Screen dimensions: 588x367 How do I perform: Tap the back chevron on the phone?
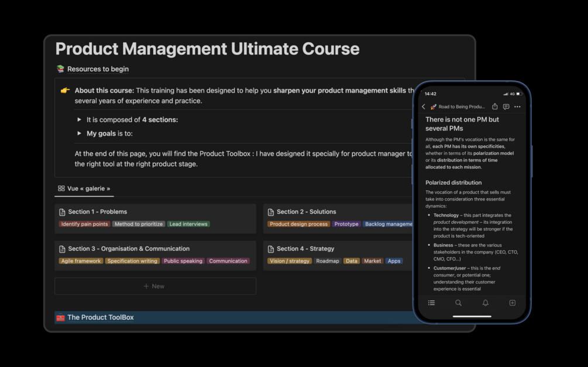(x=424, y=106)
